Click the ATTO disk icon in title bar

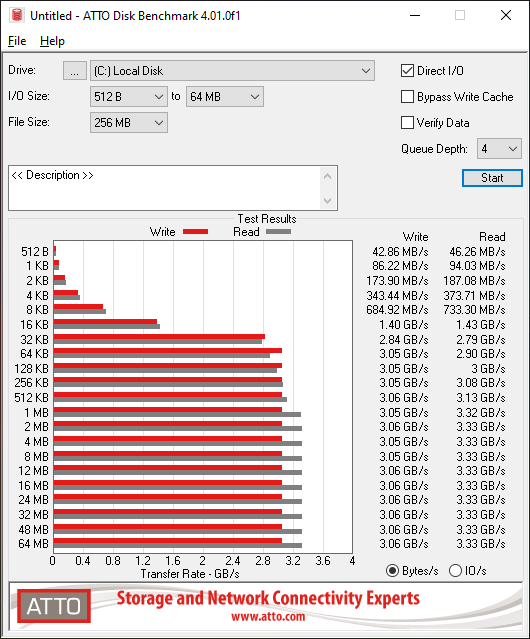coord(17,15)
